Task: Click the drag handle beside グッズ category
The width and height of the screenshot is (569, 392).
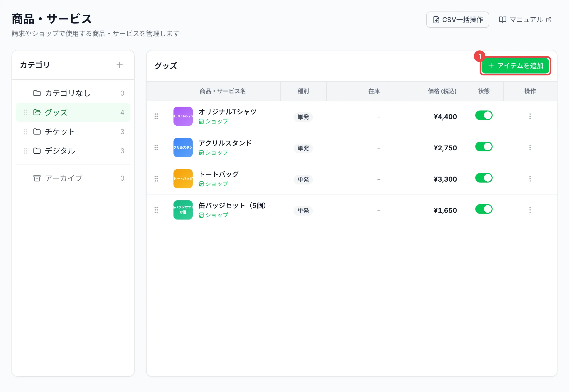Action: point(25,112)
